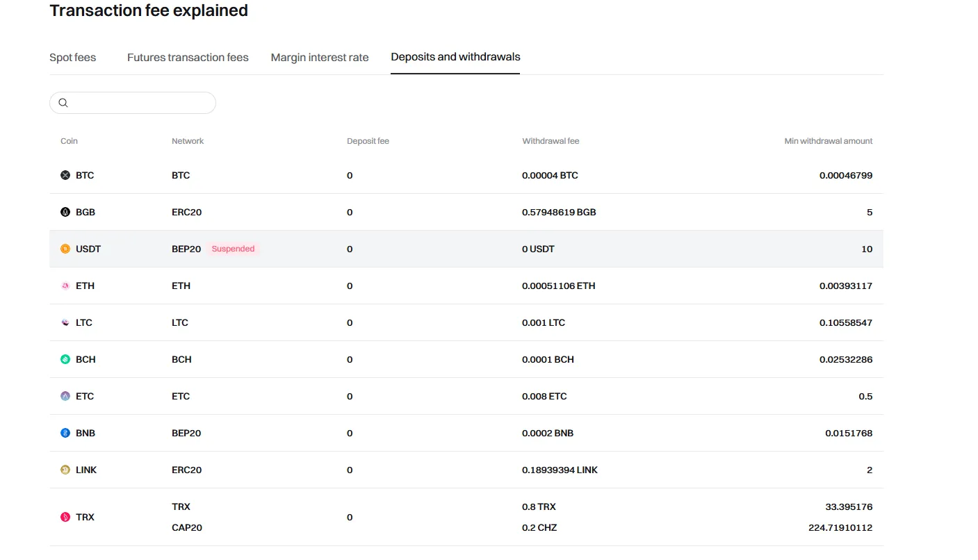Click the search magnifier icon
Screen dimensions: 978x560
click(x=63, y=103)
